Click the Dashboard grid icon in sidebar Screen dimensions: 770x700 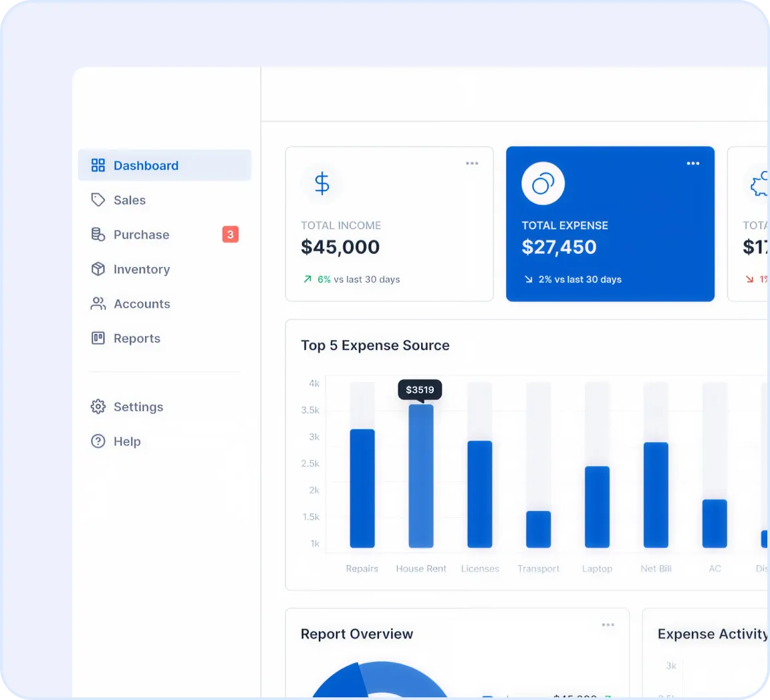[98, 166]
